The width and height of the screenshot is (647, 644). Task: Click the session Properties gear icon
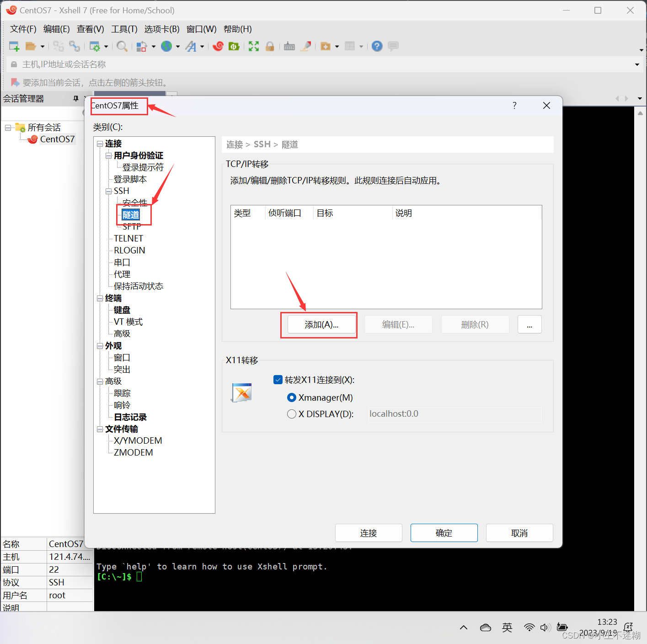[95, 46]
